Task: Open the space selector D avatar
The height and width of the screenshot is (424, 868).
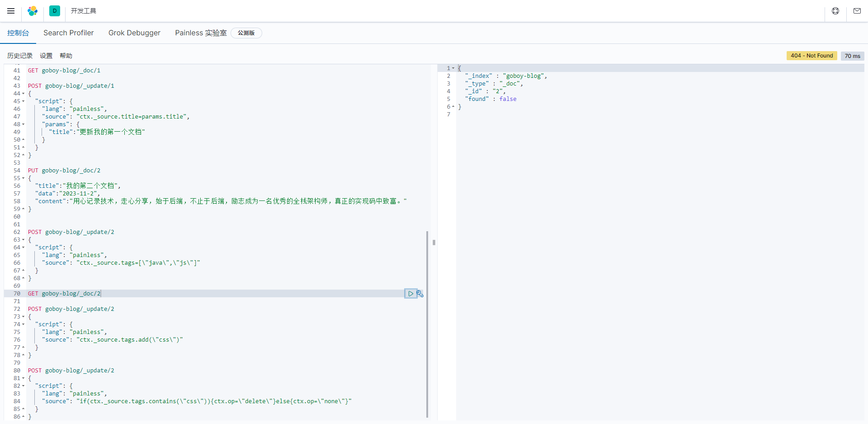Action: tap(55, 11)
